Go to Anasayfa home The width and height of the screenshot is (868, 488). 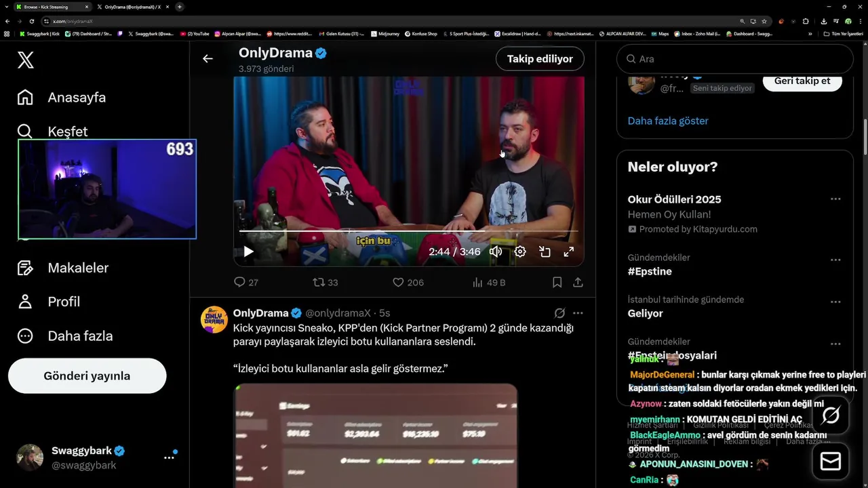[x=62, y=98]
